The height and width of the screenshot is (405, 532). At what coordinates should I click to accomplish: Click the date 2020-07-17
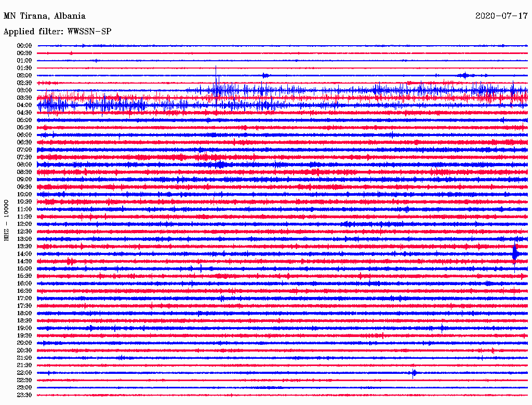(x=501, y=16)
